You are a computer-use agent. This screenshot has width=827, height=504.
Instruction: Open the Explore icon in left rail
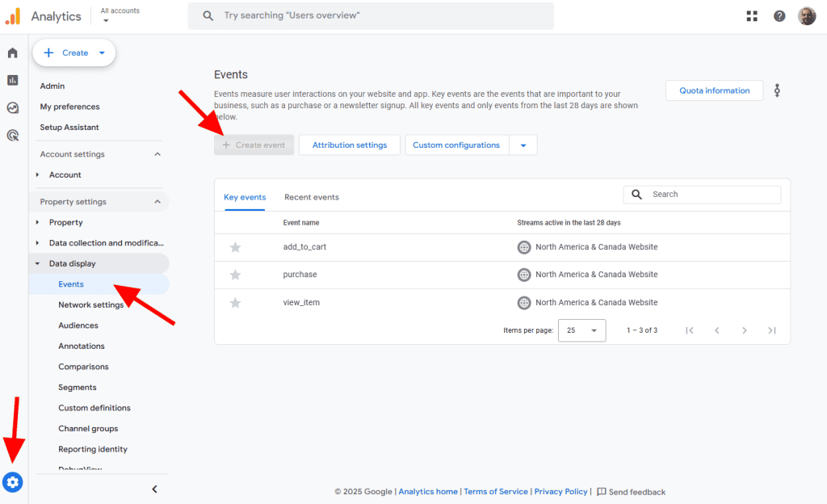tap(13, 107)
